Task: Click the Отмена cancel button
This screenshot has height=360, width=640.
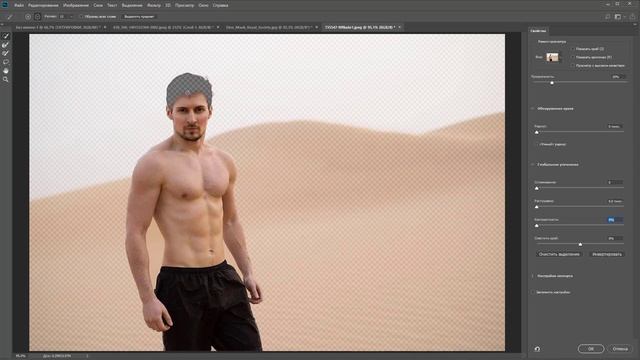Action: coord(620,349)
